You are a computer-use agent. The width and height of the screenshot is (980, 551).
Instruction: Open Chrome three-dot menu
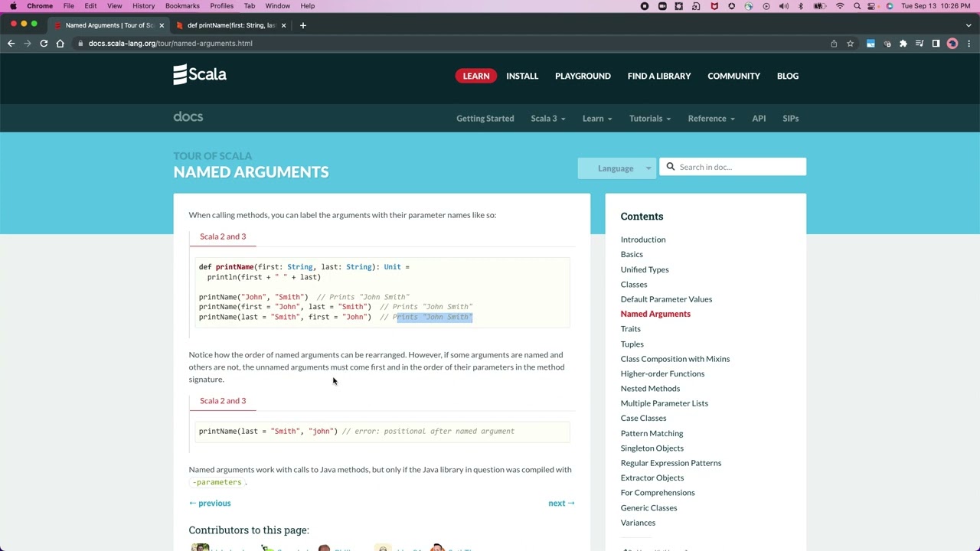[x=969, y=44]
